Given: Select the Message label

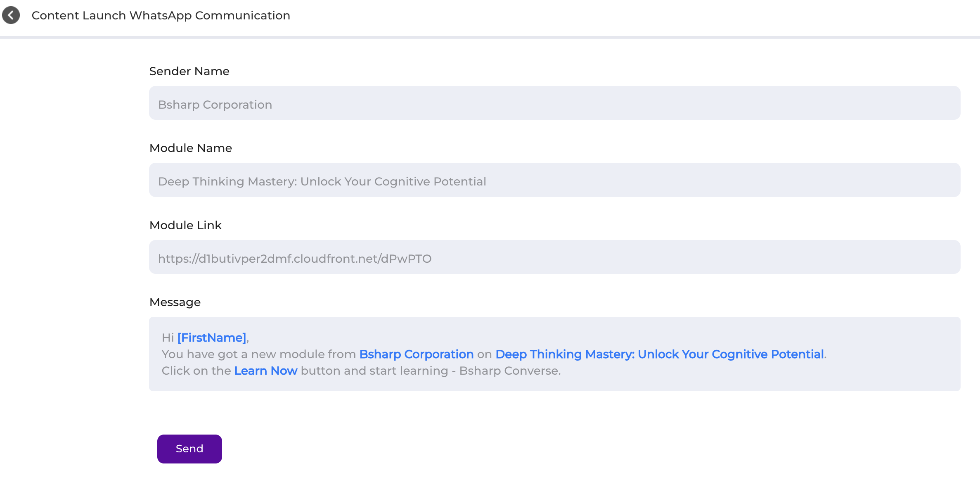Looking at the screenshot, I should pos(175,302).
